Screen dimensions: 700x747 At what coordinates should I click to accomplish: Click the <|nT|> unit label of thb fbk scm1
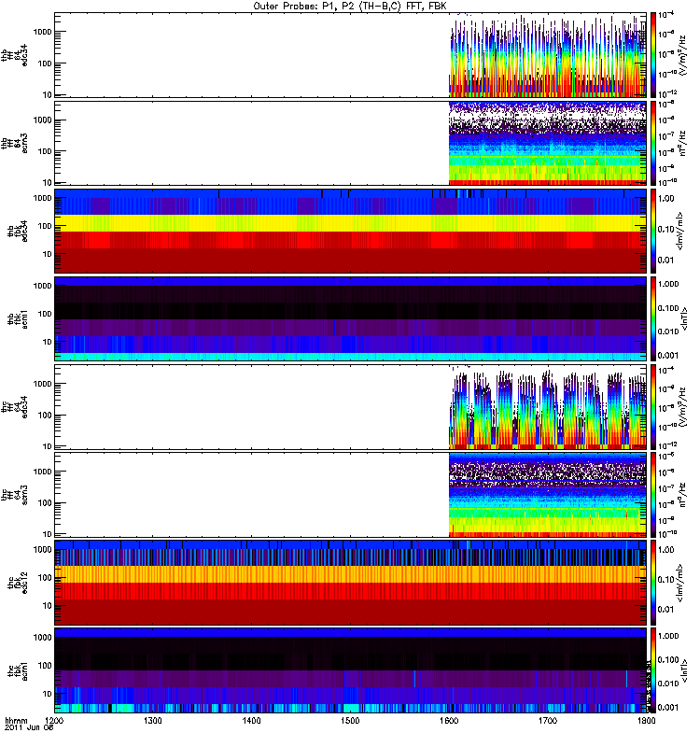tap(685, 318)
